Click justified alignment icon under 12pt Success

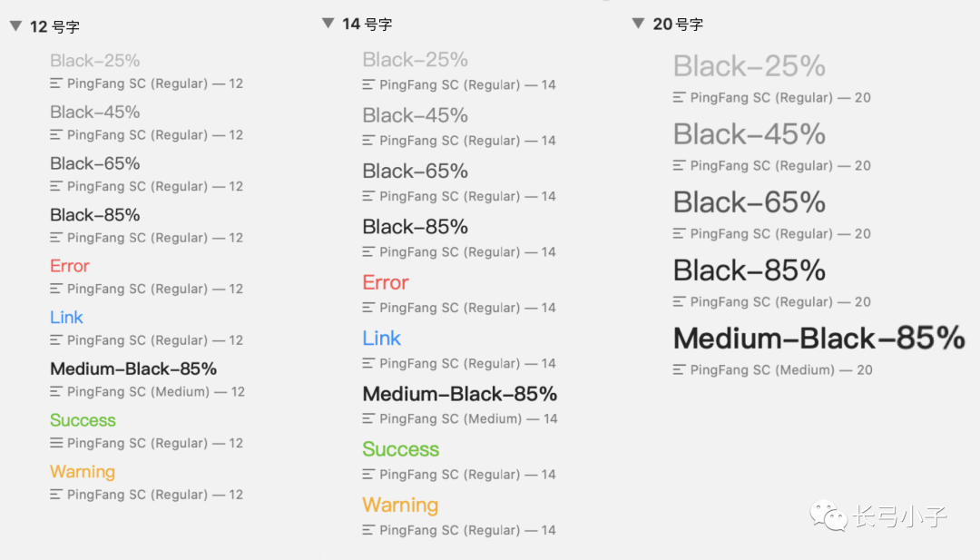tap(56, 443)
